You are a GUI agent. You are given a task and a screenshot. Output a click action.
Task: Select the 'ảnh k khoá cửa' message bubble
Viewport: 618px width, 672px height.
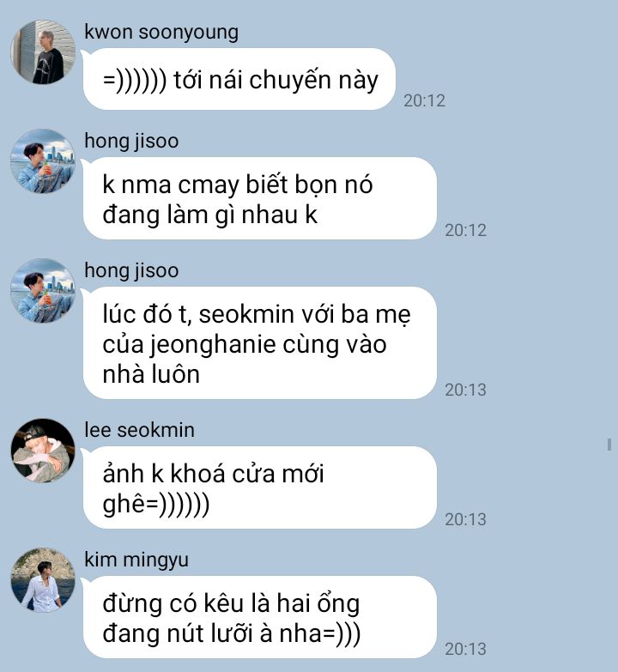tap(260, 487)
